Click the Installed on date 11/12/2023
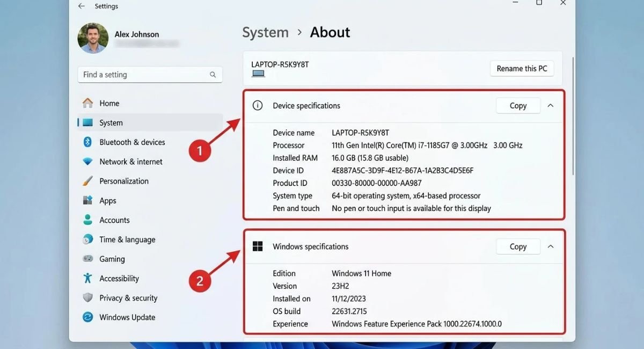644x349 pixels. pos(349,299)
